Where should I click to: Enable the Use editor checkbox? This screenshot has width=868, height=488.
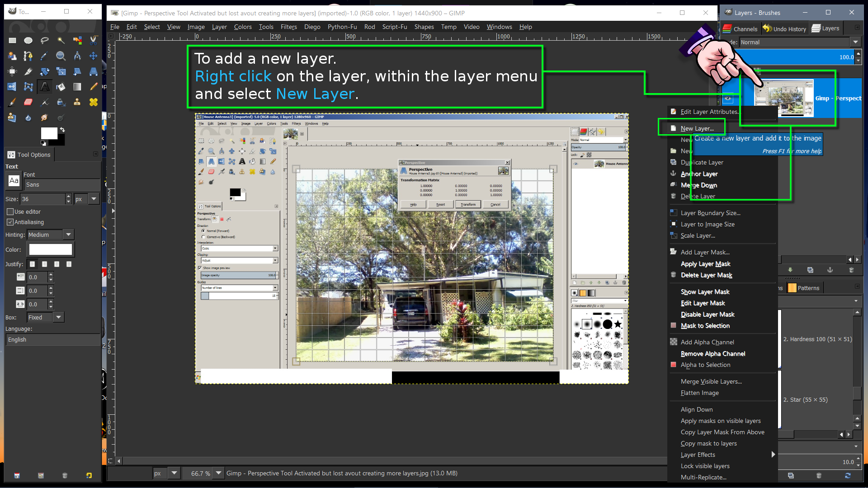pyautogui.click(x=10, y=212)
